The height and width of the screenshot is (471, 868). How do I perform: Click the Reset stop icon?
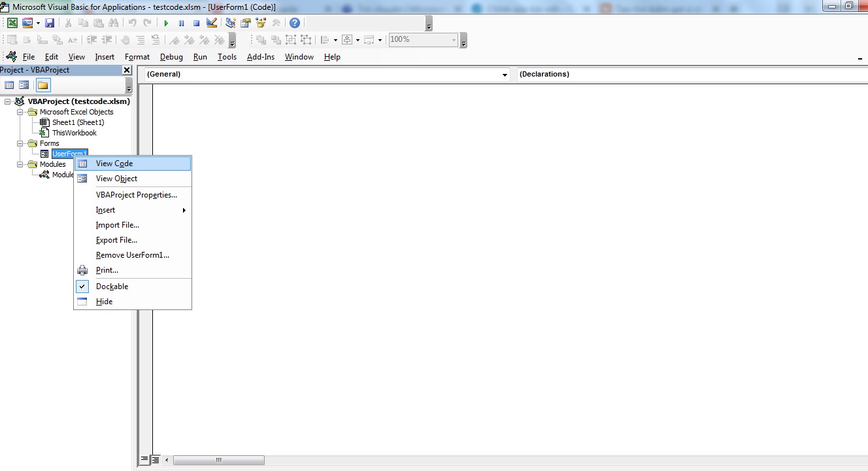click(x=196, y=23)
